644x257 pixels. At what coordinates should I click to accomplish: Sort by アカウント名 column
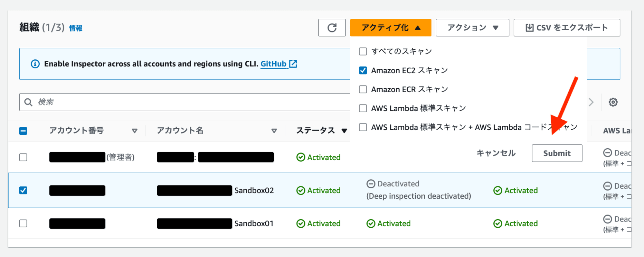(274, 131)
